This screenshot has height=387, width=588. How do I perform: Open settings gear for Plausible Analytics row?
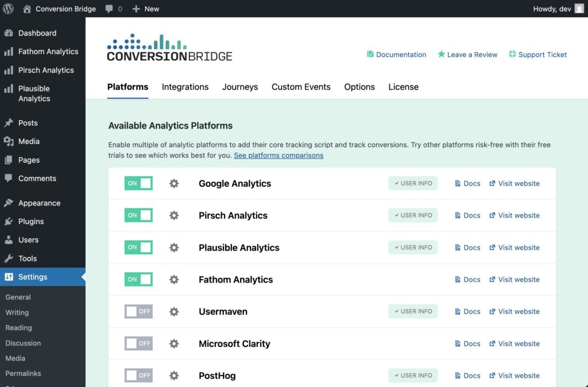173,247
